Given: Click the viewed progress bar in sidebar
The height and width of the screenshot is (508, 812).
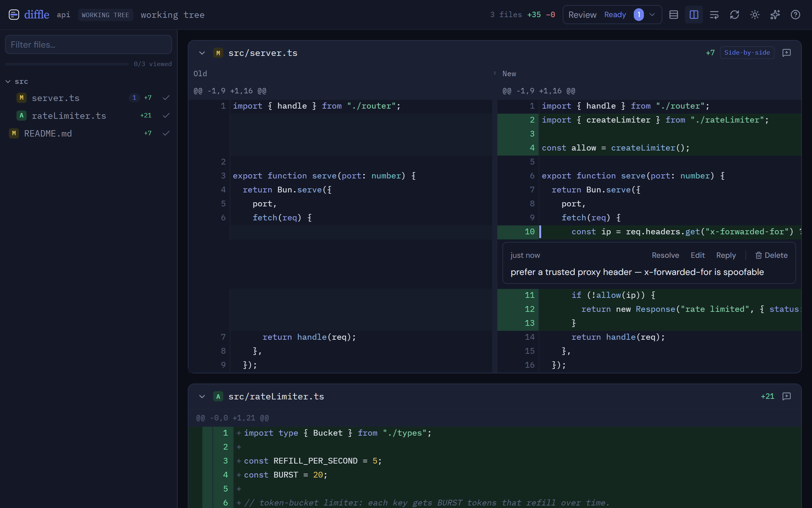Looking at the screenshot, I should click(x=67, y=64).
